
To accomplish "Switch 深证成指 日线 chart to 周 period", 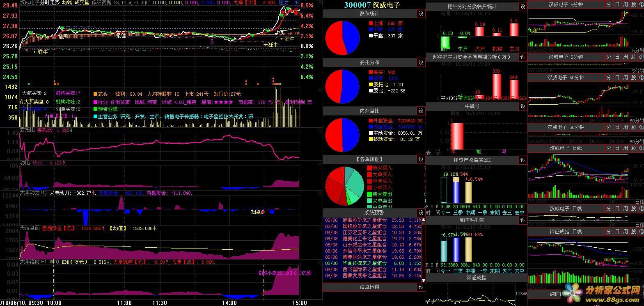I will [625, 232].
